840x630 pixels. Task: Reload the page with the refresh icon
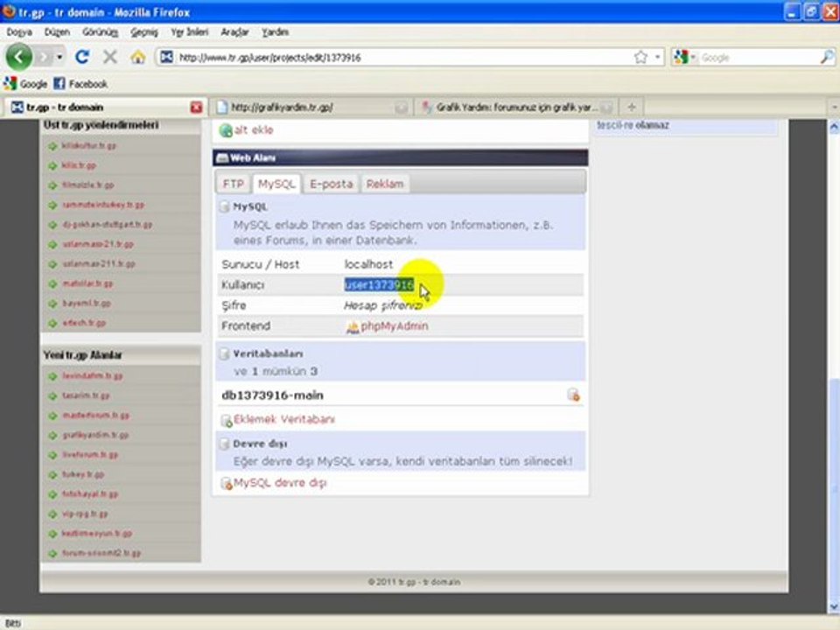click(82, 57)
